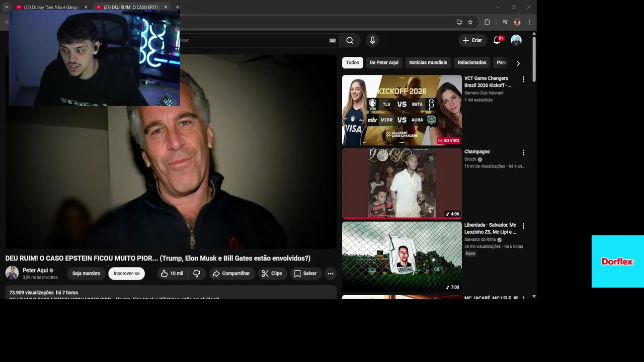Select the De Peter Aqui filter chip

click(x=384, y=63)
